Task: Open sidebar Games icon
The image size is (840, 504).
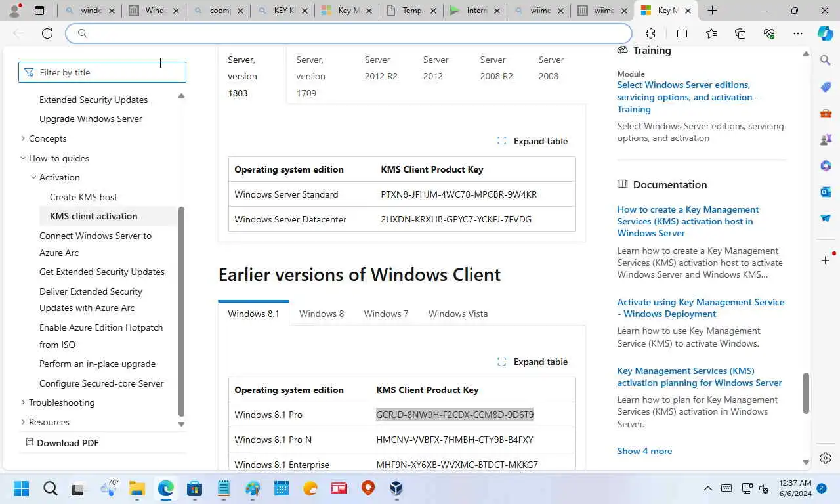Action: coord(826,139)
